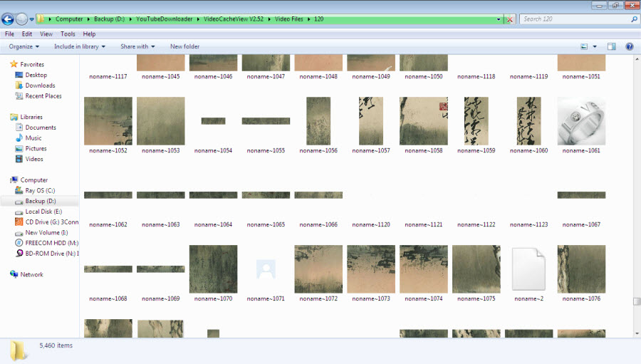Click the scrollbar down arrow
641x364 pixels.
[637, 334]
